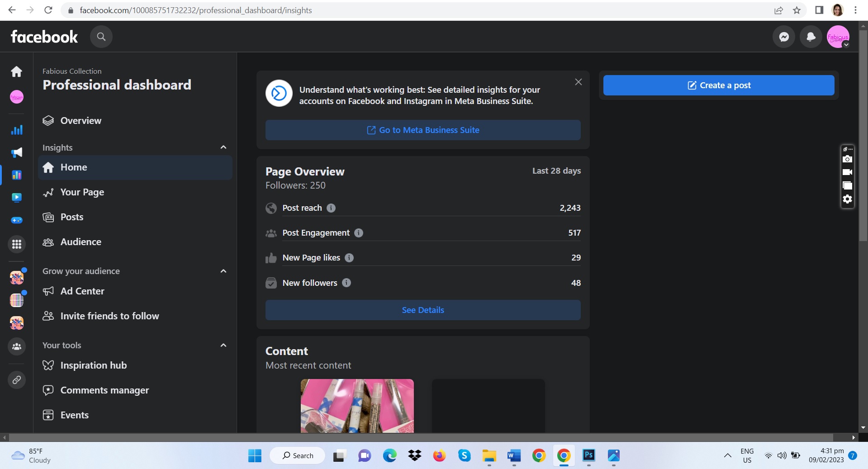This screenshot has height=469, width=868.
Task: Open Invite friends to follow
Action: pyautogui.click(x=135, y=316)
